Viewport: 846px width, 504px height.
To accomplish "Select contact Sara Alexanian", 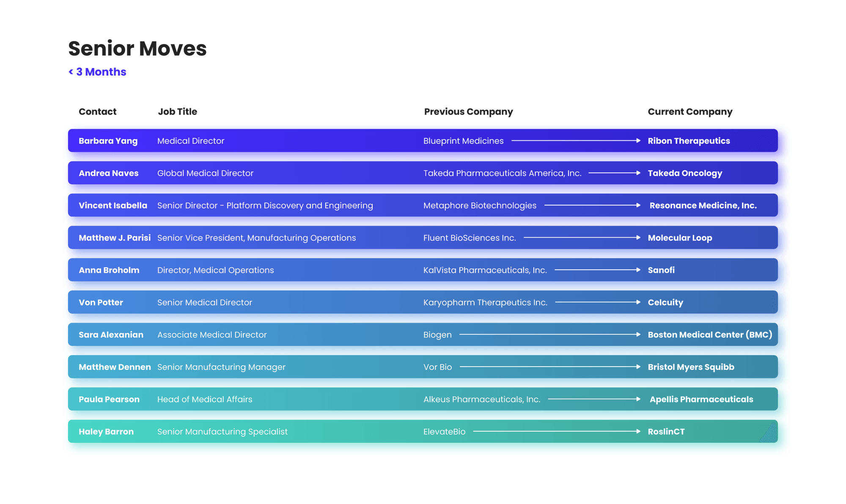I will 111,335.
